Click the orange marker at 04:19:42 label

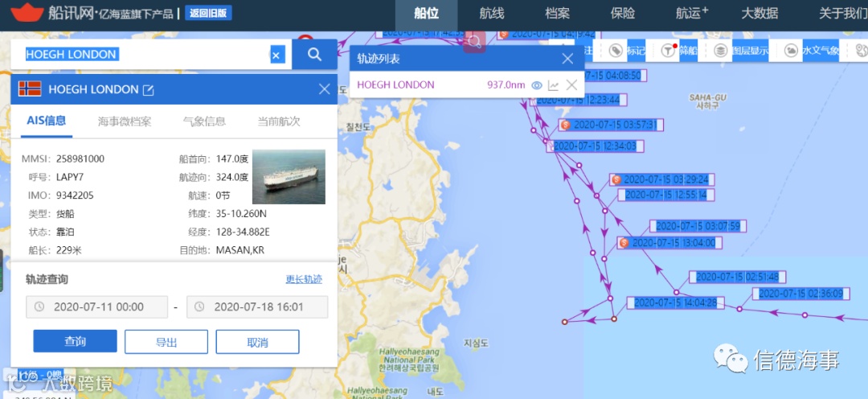[x=503, y=35]
